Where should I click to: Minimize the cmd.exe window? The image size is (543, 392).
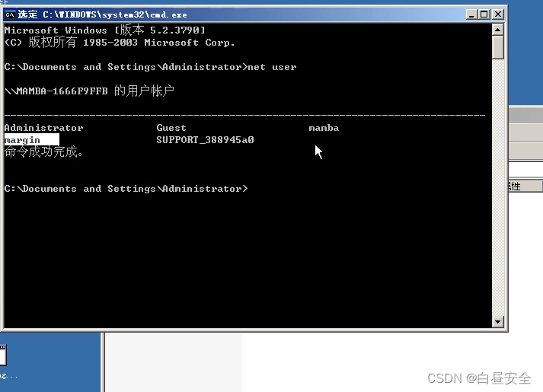coord(471,14)
